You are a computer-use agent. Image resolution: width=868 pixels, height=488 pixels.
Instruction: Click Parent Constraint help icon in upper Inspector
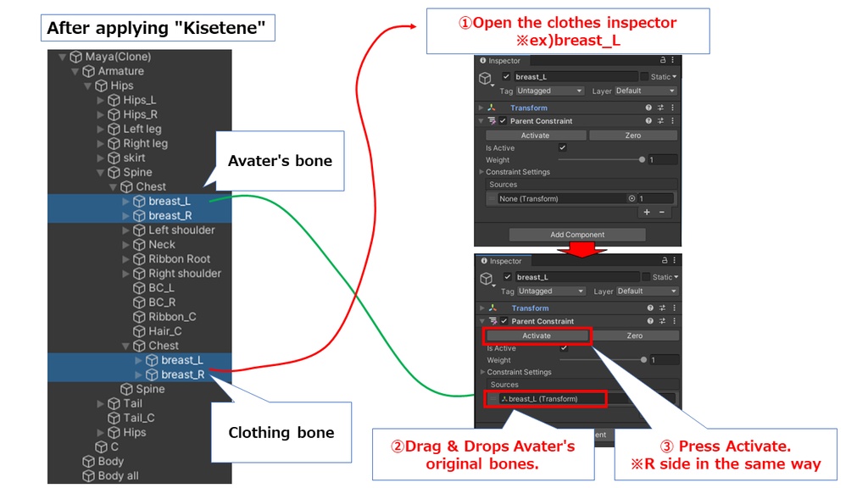coord(648,120)
